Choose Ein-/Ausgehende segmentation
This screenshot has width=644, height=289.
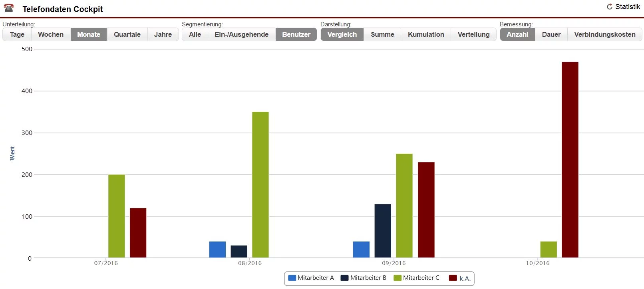241,34
